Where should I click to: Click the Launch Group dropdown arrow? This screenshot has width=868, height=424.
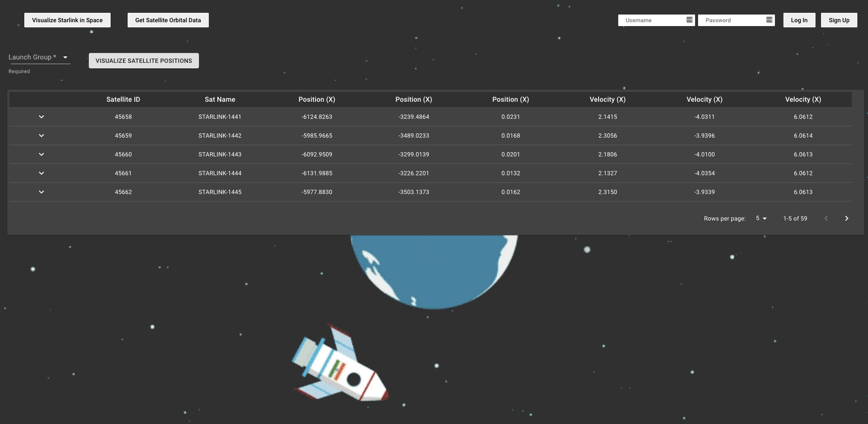(65, 57)
